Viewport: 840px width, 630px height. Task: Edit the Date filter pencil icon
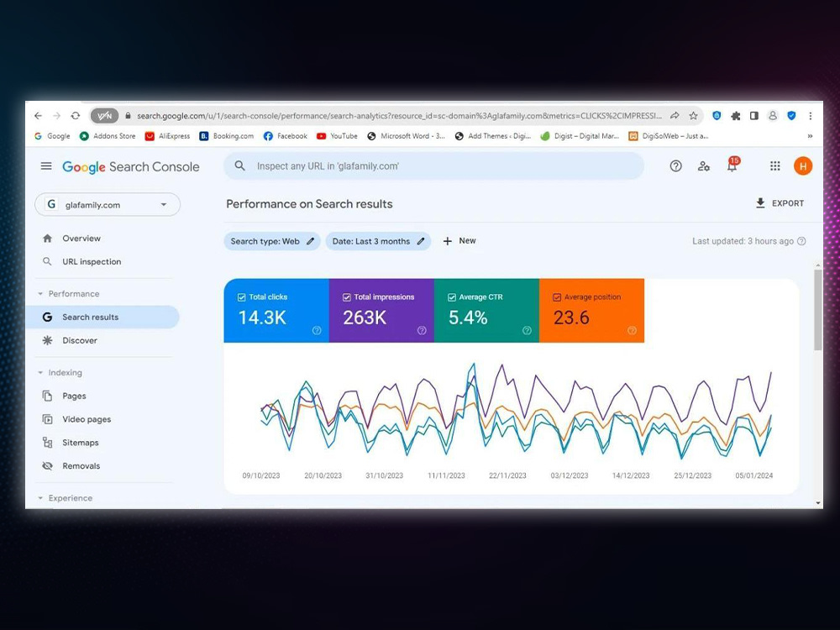tap(421, 241)
